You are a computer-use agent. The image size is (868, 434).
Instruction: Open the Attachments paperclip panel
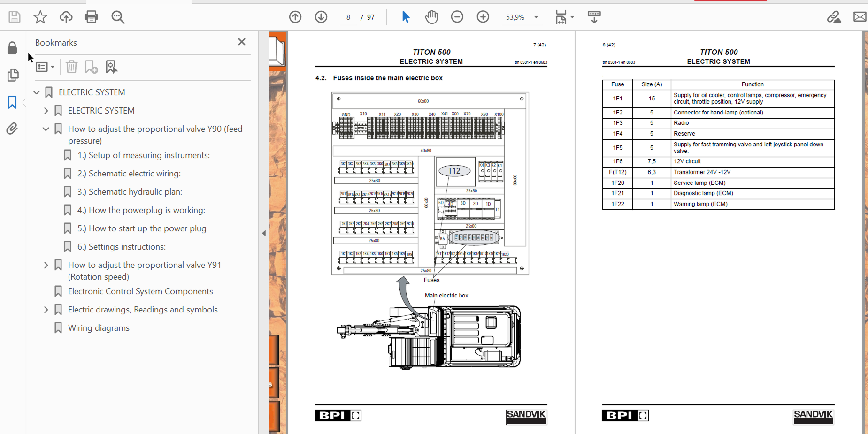click(12, 129)
